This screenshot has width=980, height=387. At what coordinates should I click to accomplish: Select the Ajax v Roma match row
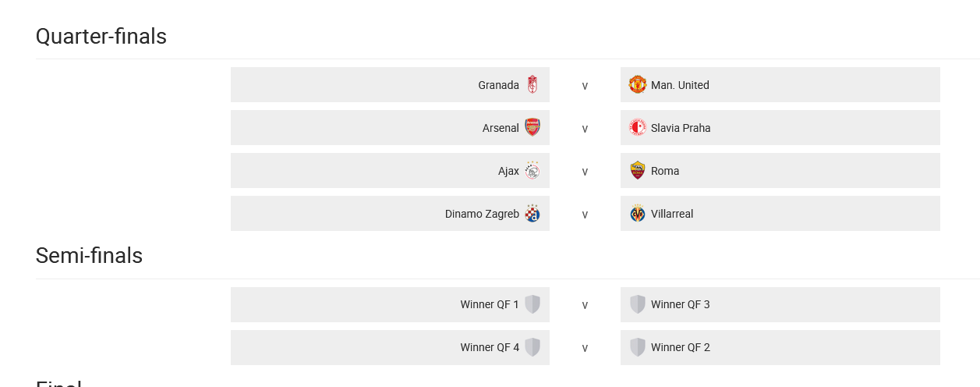coord(585,170)
